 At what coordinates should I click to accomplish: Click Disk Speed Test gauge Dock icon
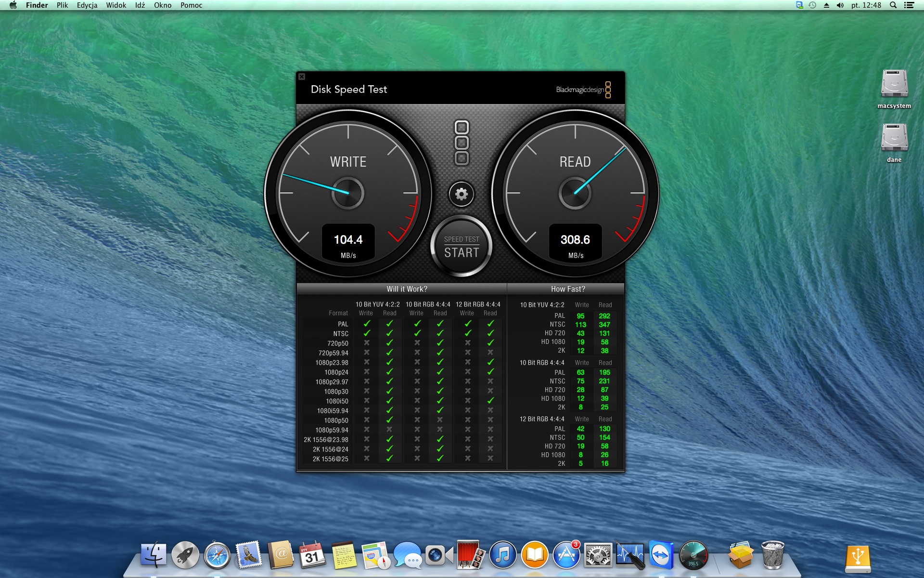(x=693, y=555)
